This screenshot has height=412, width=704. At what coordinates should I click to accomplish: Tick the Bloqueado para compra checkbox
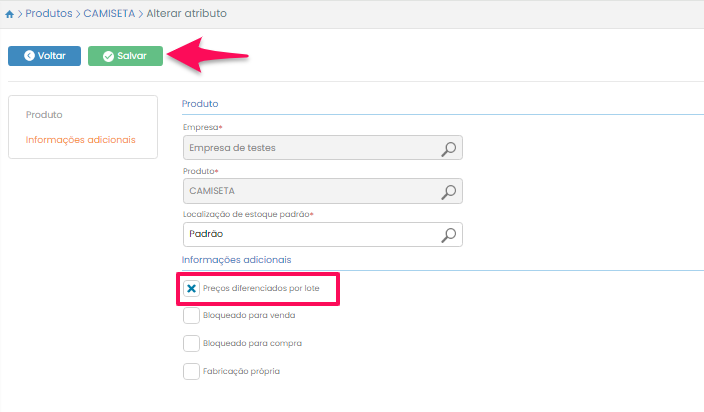192,343
